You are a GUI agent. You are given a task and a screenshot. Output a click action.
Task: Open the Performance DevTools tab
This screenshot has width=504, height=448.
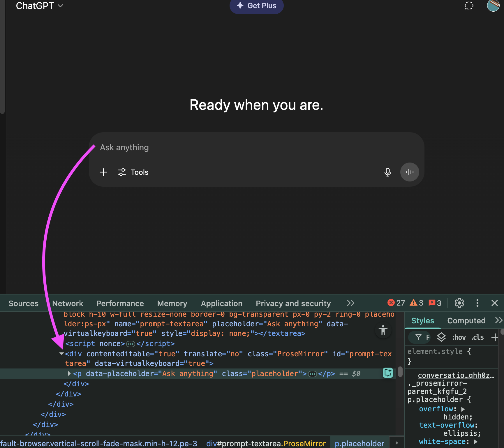(120, 304)
